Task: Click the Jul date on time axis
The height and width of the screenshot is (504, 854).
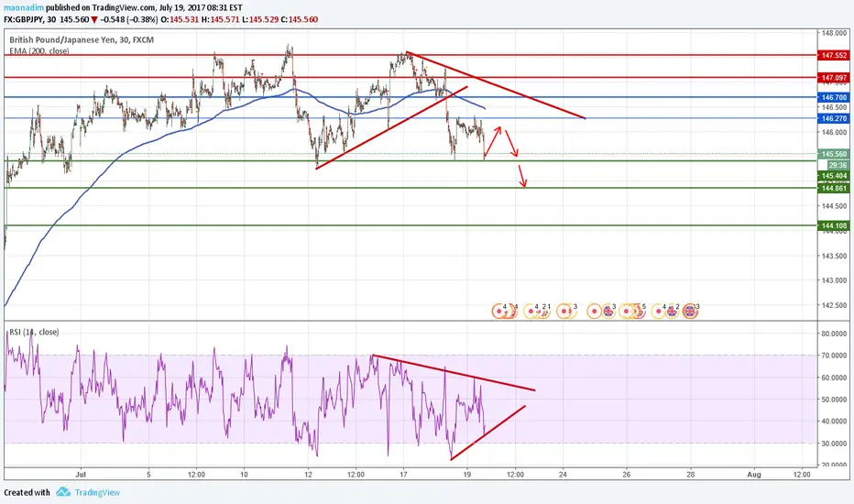Action: coord(81,475)
